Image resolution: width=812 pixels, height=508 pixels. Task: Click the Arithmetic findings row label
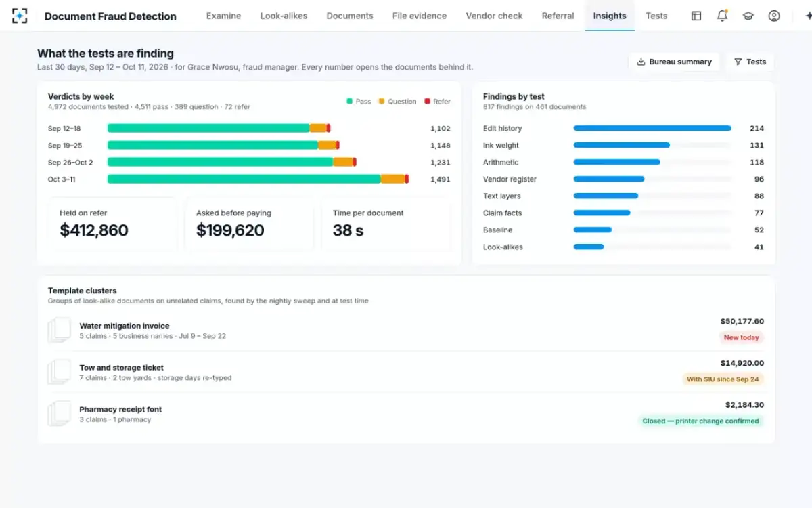coord(501,163)
